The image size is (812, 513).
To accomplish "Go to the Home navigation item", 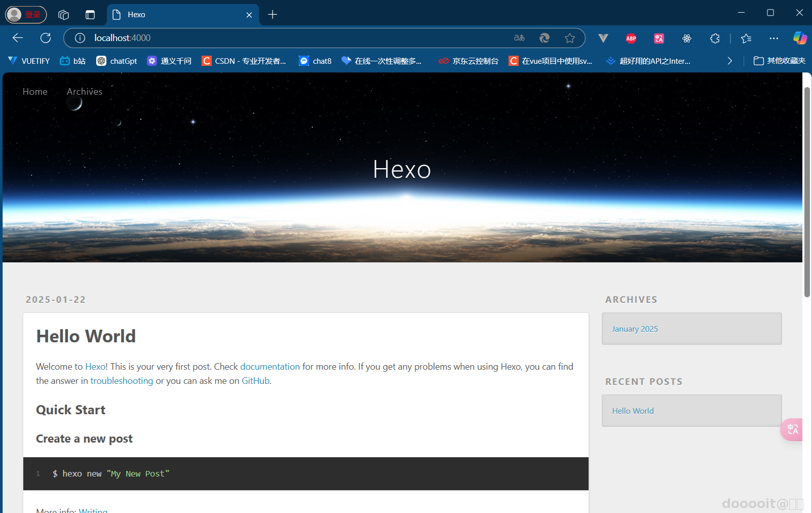I will click(x=35, y=92).
